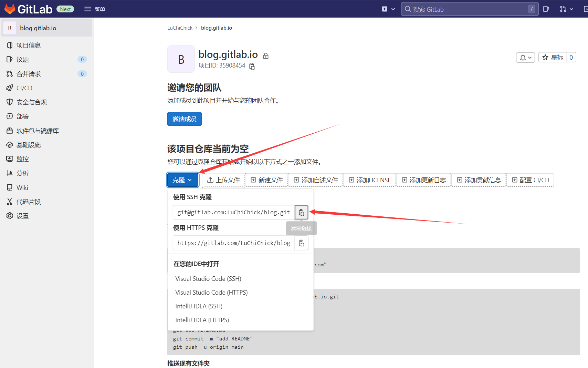Click the star count 0
This screenshot has height=368, width=588.
coord(571,57)
